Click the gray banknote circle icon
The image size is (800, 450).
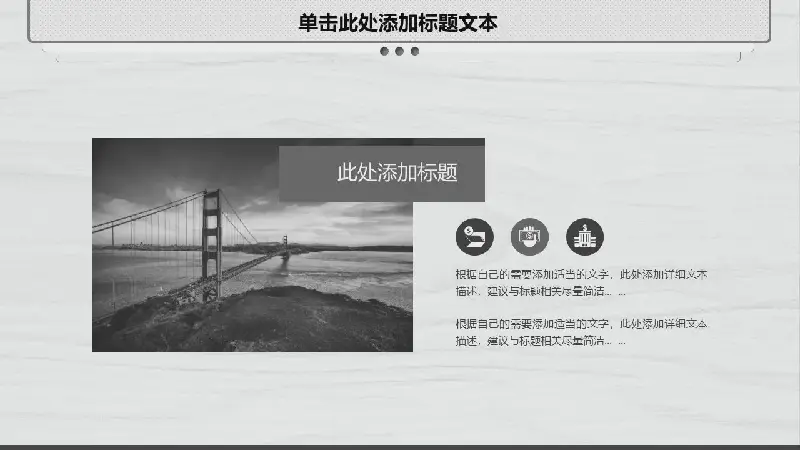[x=530, y=237]
